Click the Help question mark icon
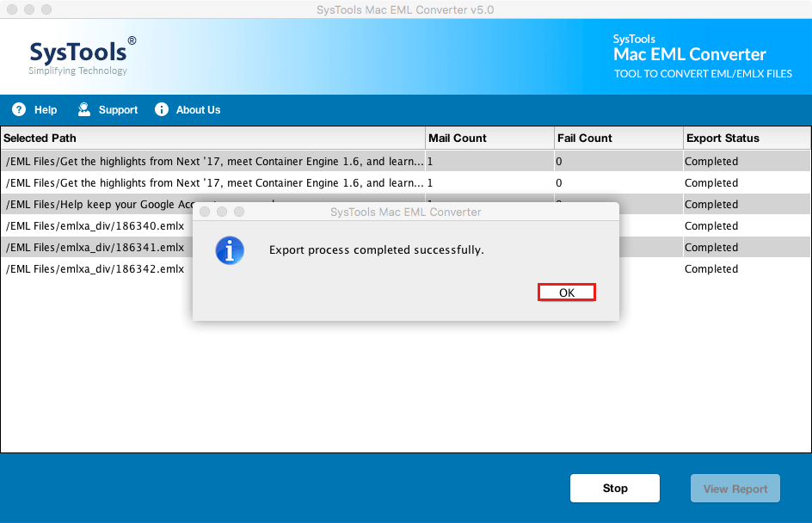 pos(19,109)
